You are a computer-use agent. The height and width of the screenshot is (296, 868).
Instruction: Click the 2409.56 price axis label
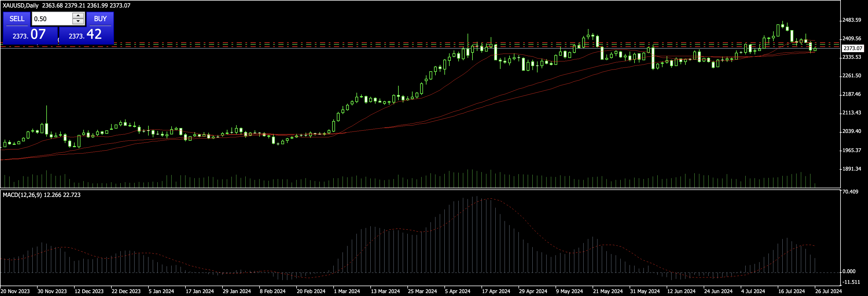(852, 39)
